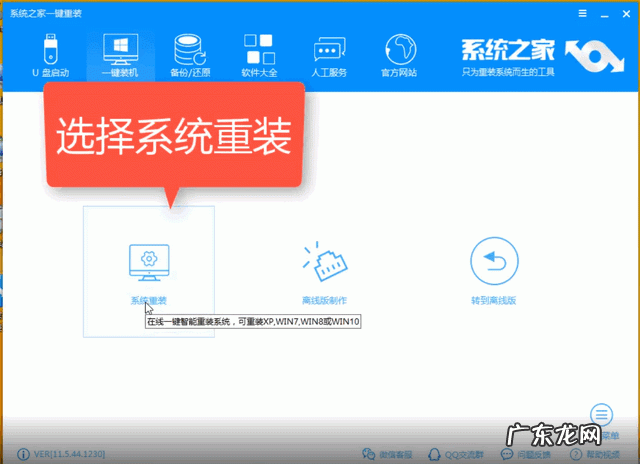This screenshot has height=464, width=640.
Task: Open the title bar hamburger menu
Action: pyautogui.click(x=582, y=13)
